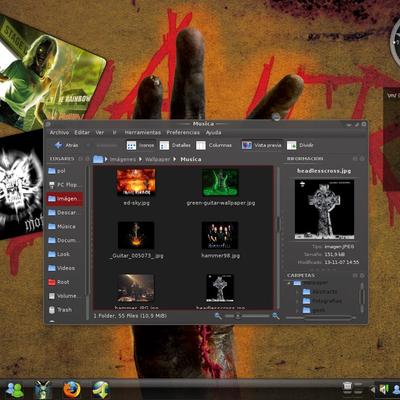
Task: Open the Videos place
Action: [65, 268]
